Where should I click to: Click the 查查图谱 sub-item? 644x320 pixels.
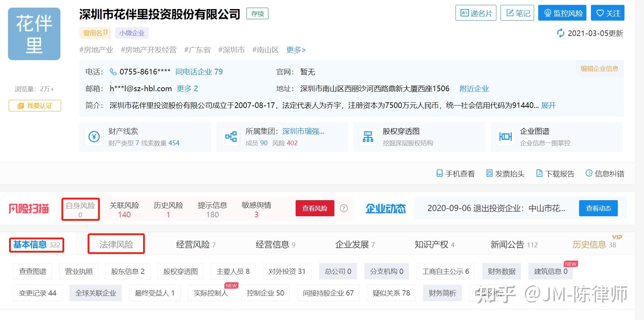(33, 271)
